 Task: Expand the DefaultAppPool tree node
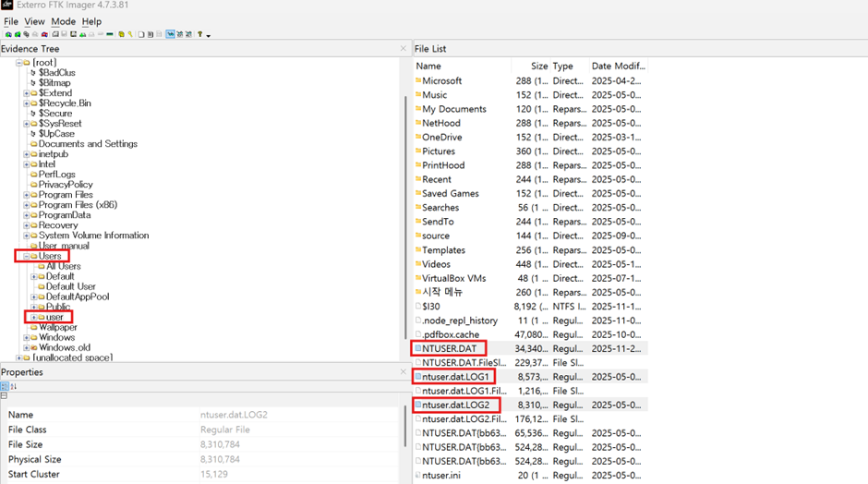coord(34,296)
